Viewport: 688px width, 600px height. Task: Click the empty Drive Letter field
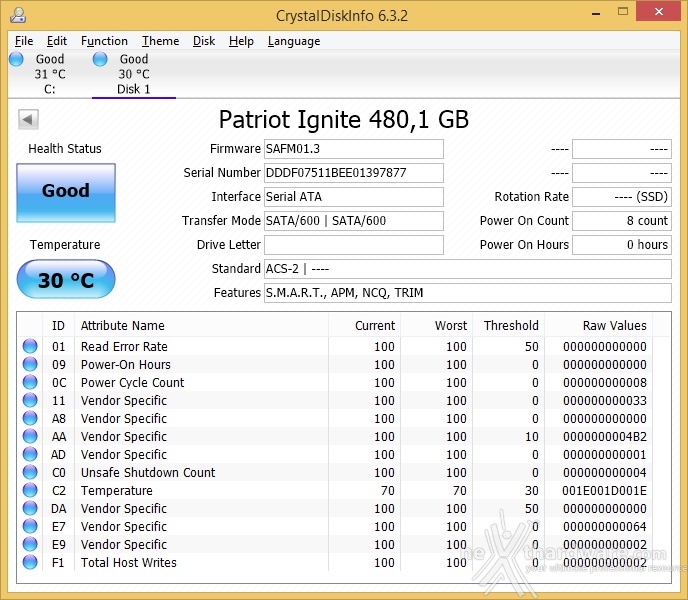(x=354, y=244)
